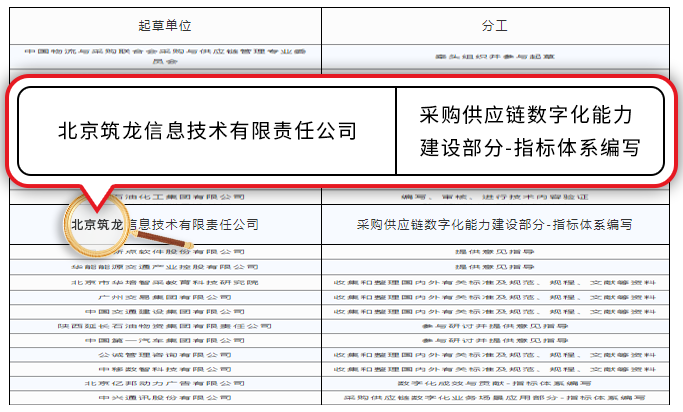Select the 采购供应链数字化能力建设部分-指标体系编写 table cell

point(494,224)
